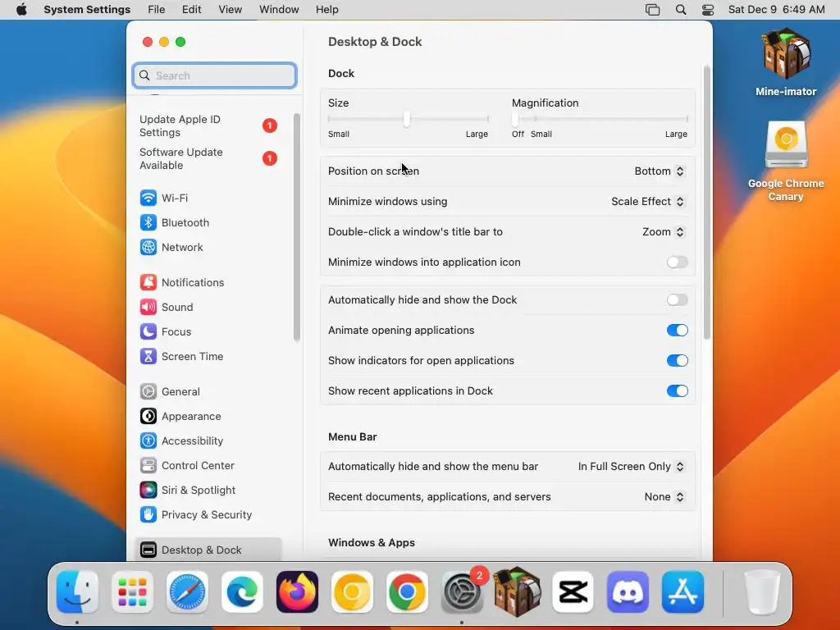
Task: Click the date and time in menu bar
Action: (x=776, y=10)
